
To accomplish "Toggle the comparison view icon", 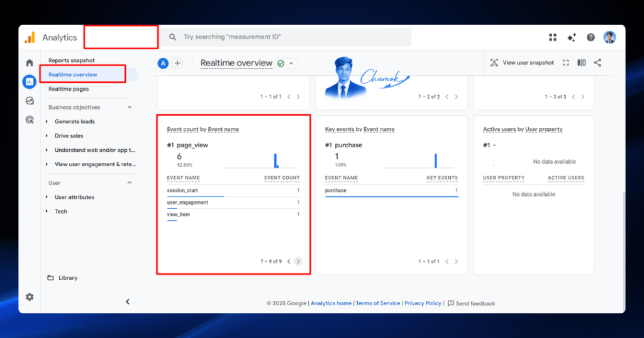I will point(581,62).
